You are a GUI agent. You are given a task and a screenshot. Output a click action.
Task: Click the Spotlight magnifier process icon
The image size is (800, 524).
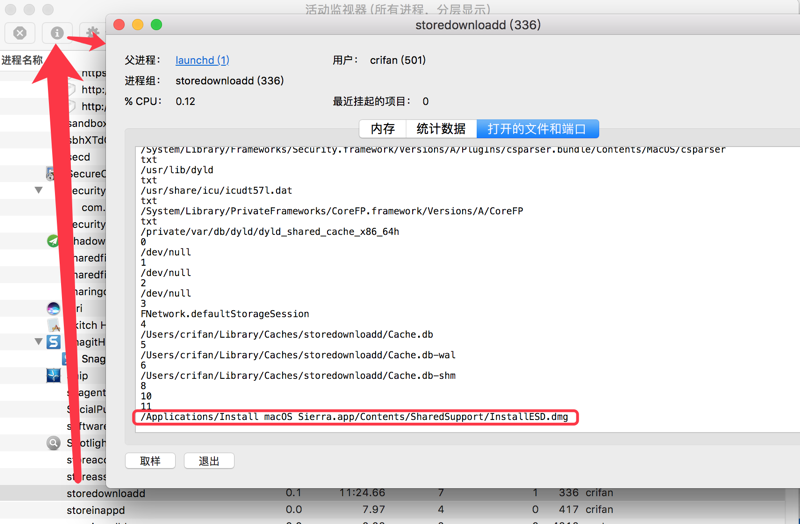click(54, 443)
